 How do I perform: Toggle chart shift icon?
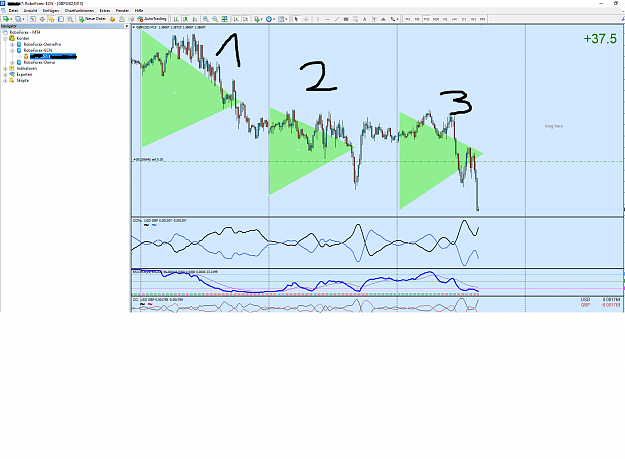pos(246,19)
